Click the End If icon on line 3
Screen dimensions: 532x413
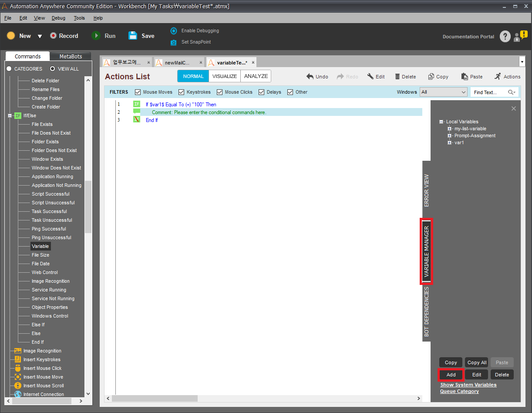pyautogui.click(x=137, y=119)
